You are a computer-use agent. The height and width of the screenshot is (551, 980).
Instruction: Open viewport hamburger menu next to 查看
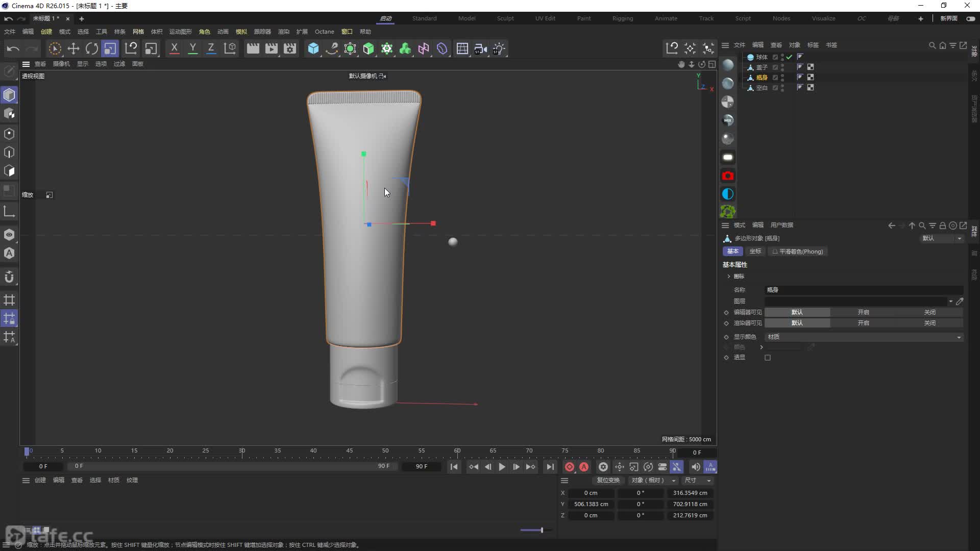pos(26,64)
